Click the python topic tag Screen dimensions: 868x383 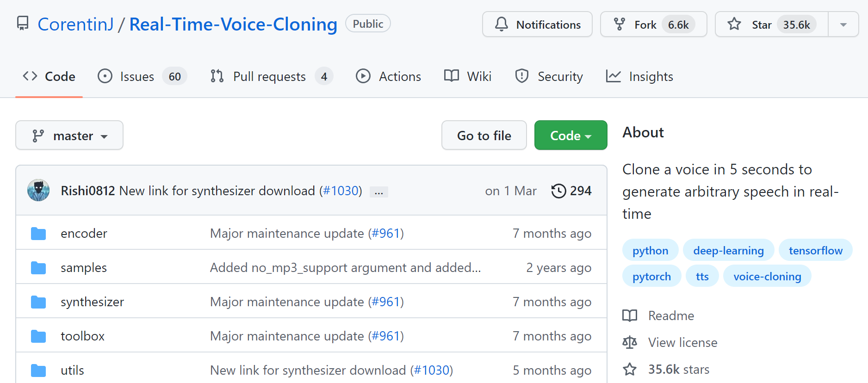(651, 250)
